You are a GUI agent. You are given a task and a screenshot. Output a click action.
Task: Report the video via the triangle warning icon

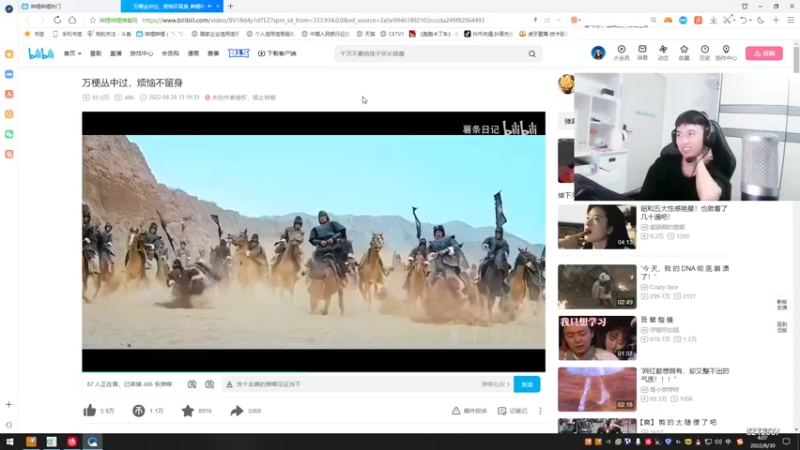coord(456,411)
